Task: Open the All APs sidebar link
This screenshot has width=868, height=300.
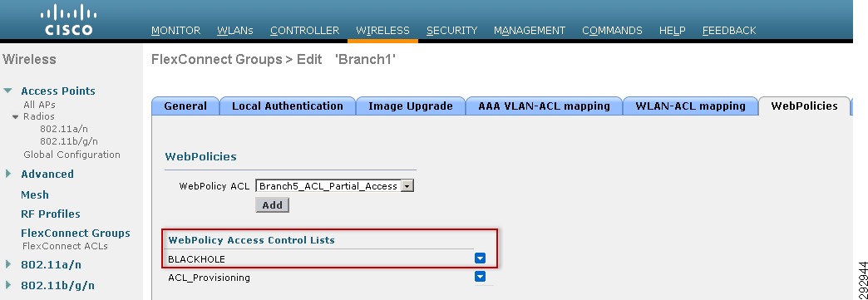Action: (x=39, y=105)
